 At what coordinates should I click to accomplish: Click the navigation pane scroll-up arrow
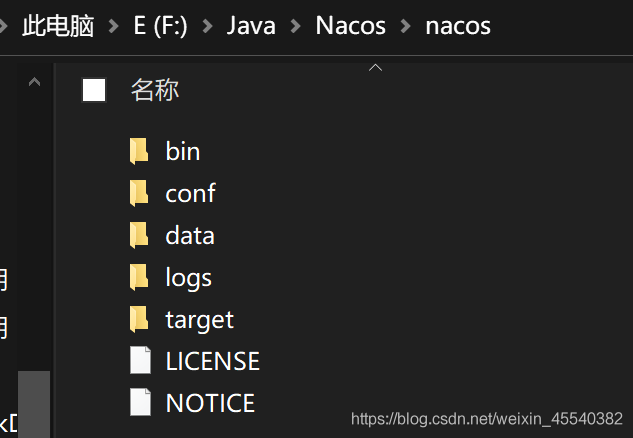point(34,82)
